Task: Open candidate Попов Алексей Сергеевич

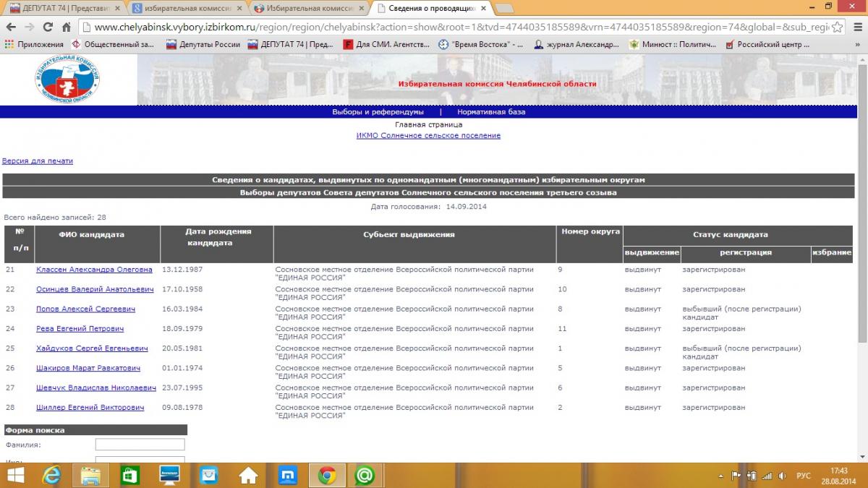Action: point(85,309)
